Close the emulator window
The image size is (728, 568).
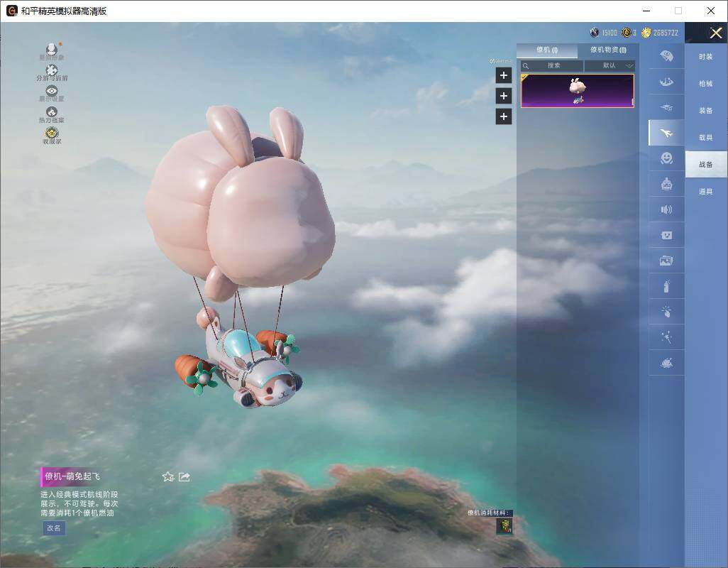(x=711, y=11)
